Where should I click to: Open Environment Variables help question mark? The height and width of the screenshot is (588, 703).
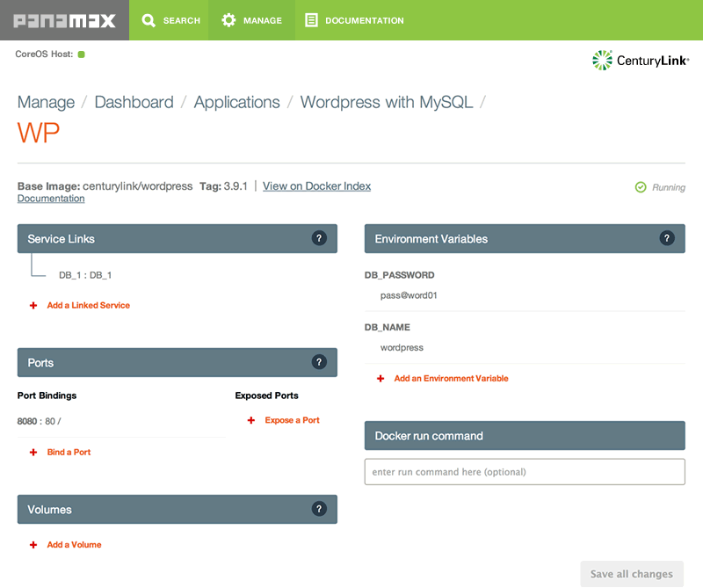(x=667, y=238)
